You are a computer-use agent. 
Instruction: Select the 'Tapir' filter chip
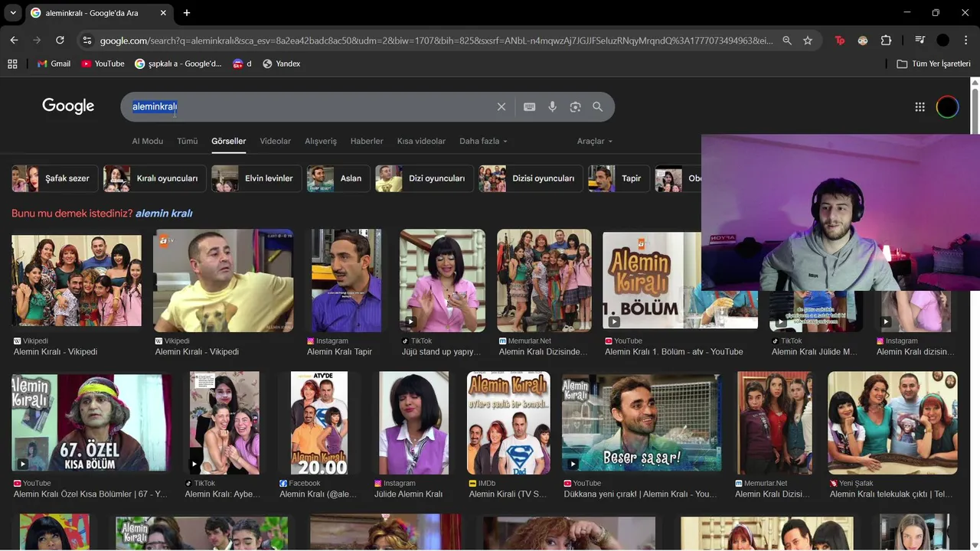[619, 178]
